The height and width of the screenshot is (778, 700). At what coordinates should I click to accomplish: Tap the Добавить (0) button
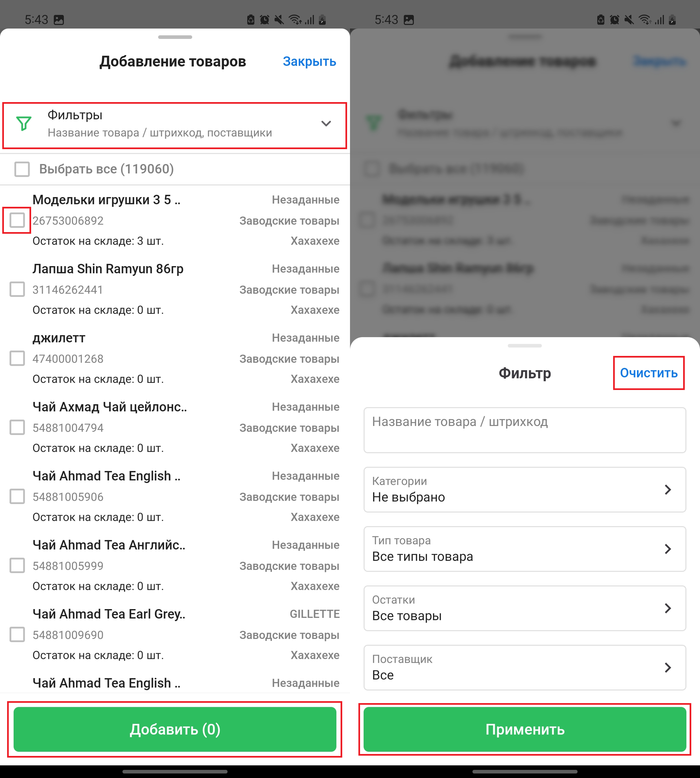pyautogui.click(x=175, y=729)
